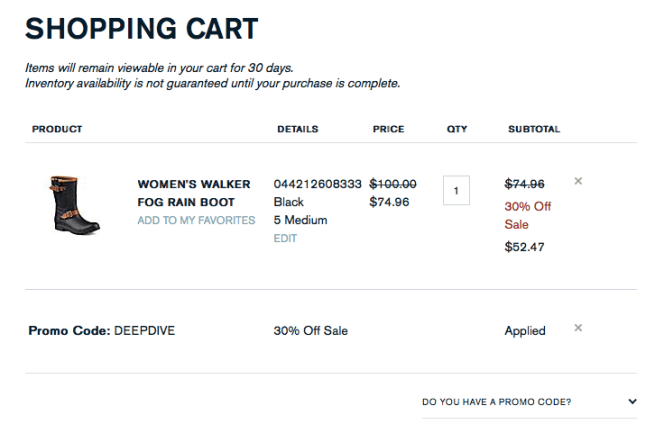Screen dimensions: 655x424
Task: Click the item number 044212608333
Action: 317,184
